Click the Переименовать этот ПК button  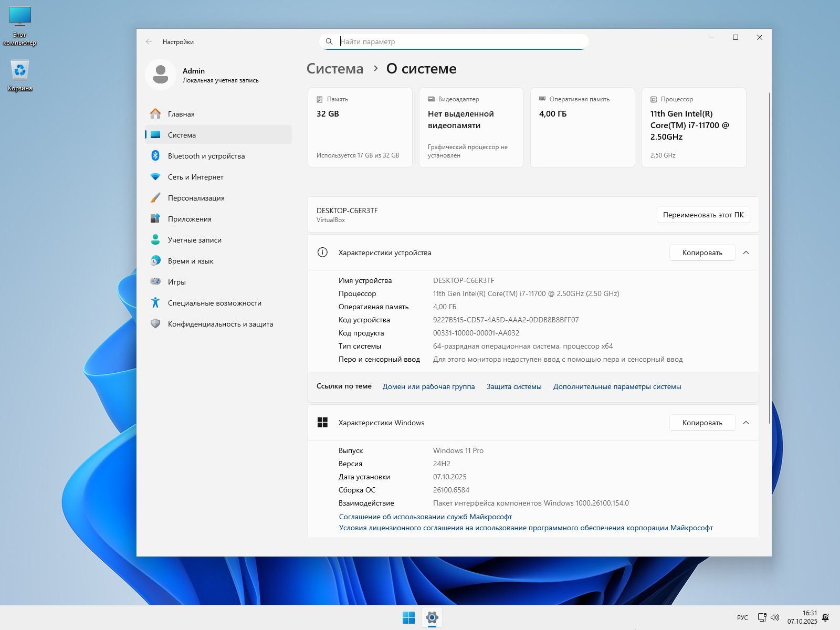[703, 215]
